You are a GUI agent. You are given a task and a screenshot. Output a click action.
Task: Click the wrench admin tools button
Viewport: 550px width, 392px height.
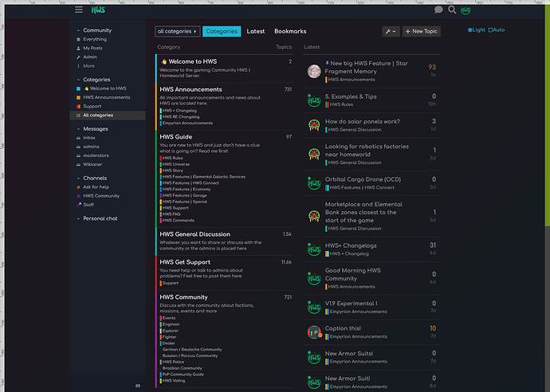390,31
